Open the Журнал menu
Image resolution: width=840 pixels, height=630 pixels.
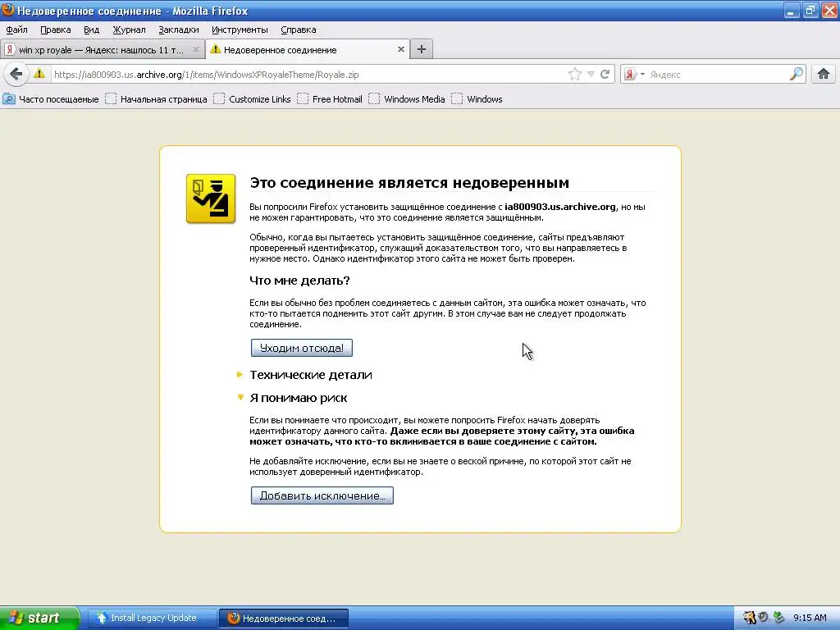click(x=129, y=30)
